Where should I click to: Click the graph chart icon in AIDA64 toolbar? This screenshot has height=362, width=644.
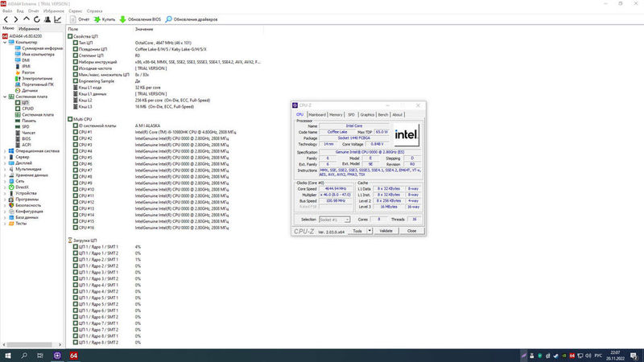click(58, 19)
